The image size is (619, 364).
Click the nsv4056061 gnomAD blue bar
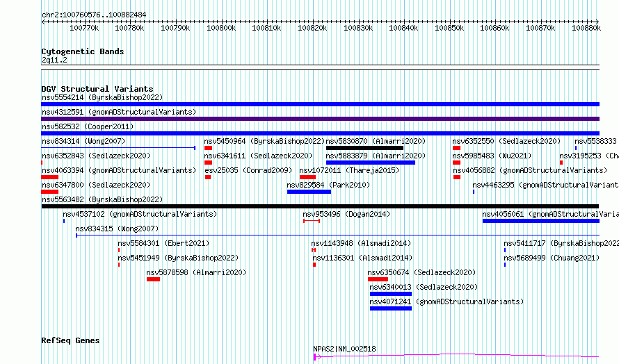pos(541,221)
